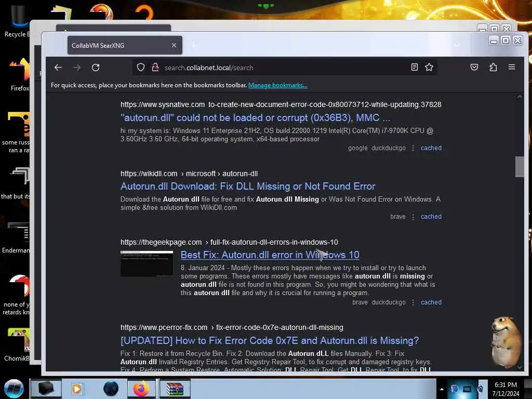Open the tracking protection shield icon
Image resolution: width=532 pixels, height=399 pixels.
(141, 67)
